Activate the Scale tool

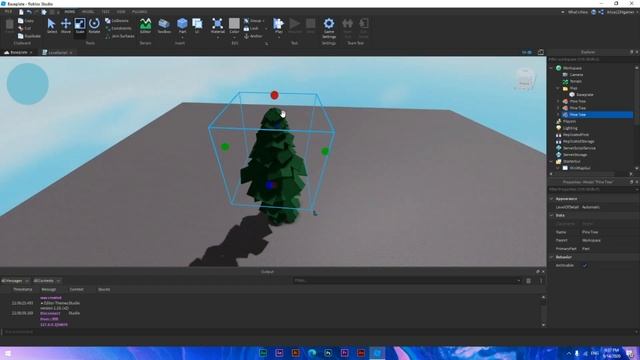click(x=80, y=26)
